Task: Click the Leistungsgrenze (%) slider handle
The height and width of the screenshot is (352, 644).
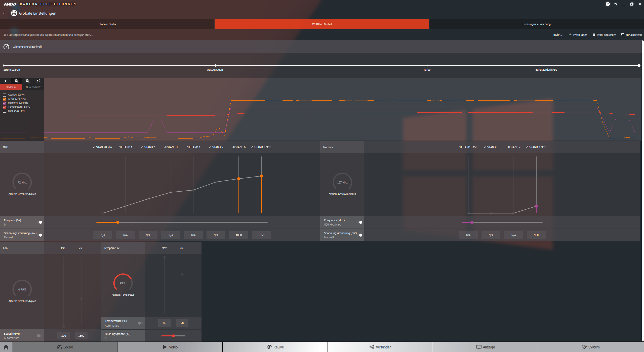Action: pyautogui.click(x=173, y=336)
